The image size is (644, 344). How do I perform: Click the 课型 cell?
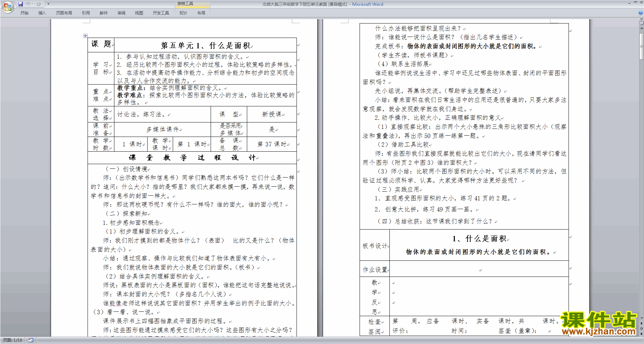(x=229, y=114)
